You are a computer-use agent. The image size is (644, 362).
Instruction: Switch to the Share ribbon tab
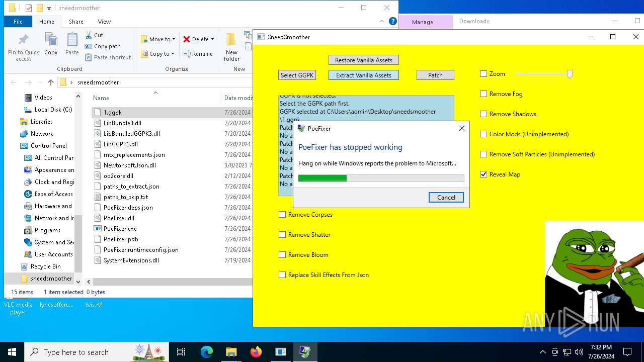point(76,22)
